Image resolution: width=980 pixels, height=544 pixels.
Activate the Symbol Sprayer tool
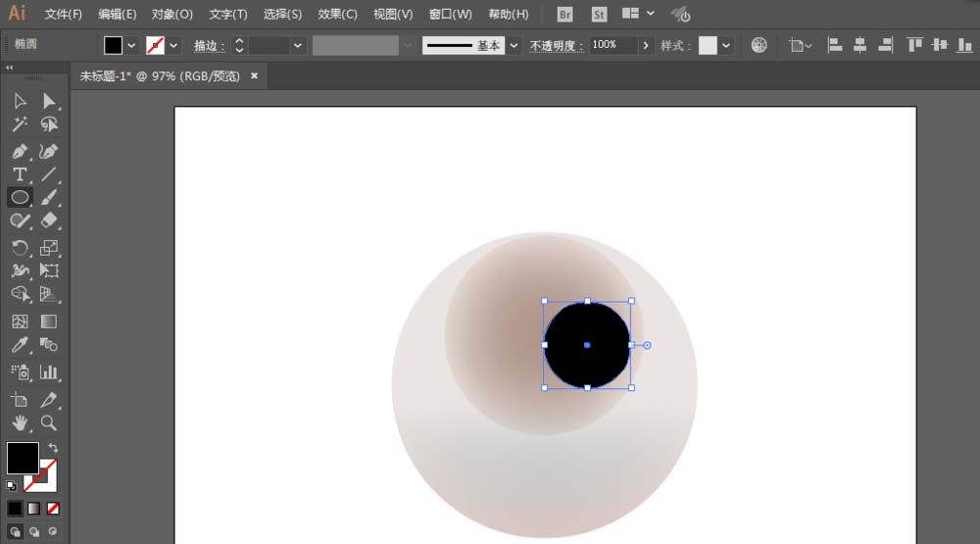(20, 372)
